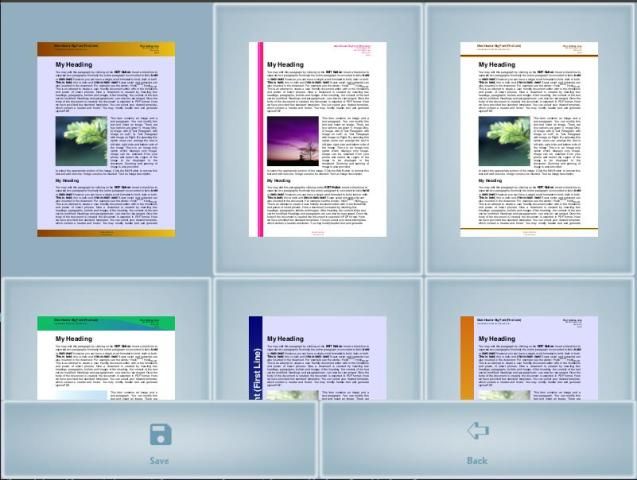The height and width of the screenshot is (480, 637).
Task: Select the gold header template thumbnail
Action: [x=106, y=139]
